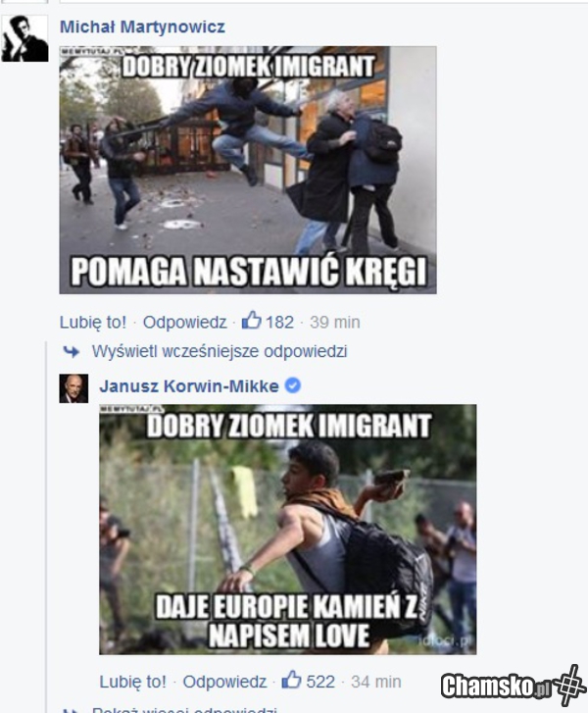This screenshot has height=713, width=588.
Task: Open the 'Pomaga nastawić kręgi' meme image
Action: tap(248, 170)
